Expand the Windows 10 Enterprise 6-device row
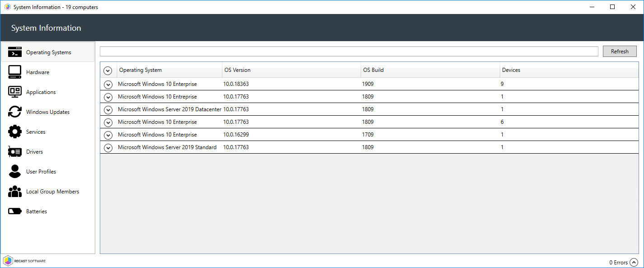 pyautogui.click(x=107, y=122)
